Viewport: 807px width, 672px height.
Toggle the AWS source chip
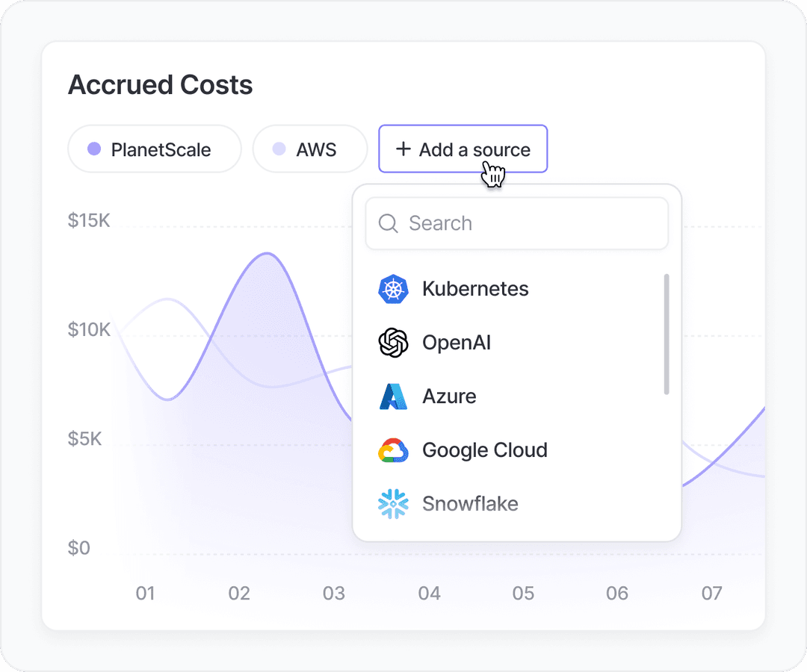[310, 149]
